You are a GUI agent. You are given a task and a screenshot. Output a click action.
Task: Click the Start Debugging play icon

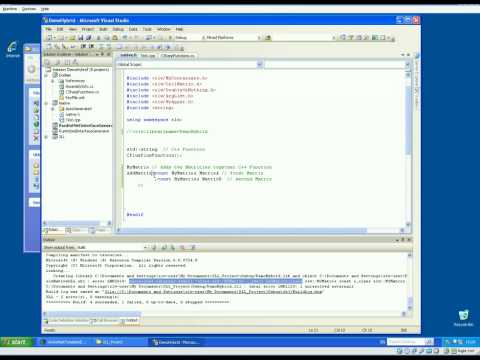click(x=170, y=38)
